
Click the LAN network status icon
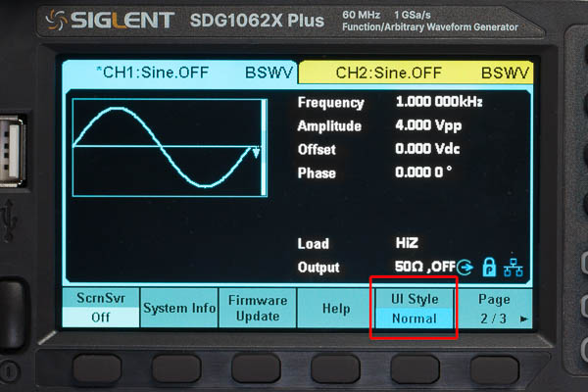513,268
